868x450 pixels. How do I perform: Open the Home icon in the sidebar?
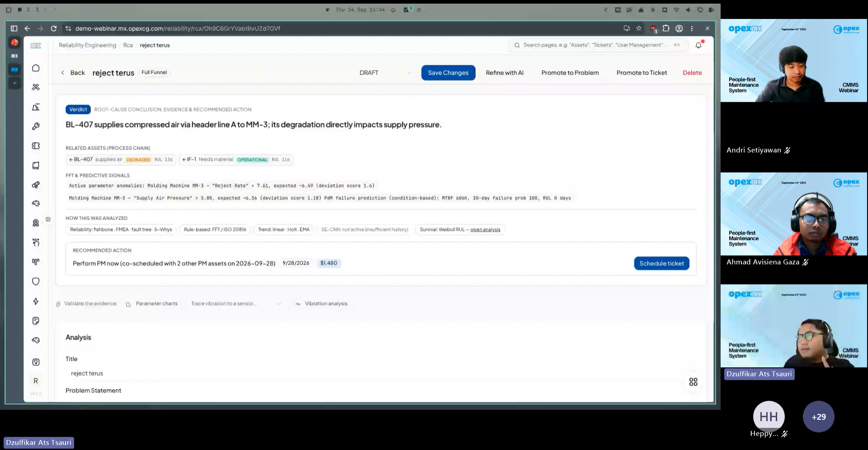click(36, 68)
